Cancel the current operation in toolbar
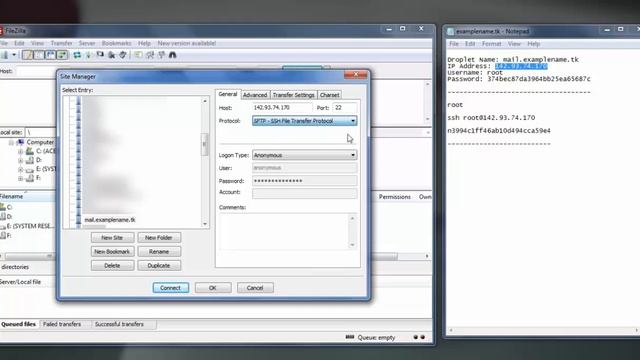Viewport: 640px width, 360px height. pyautogui.click(x=100, y=55)
